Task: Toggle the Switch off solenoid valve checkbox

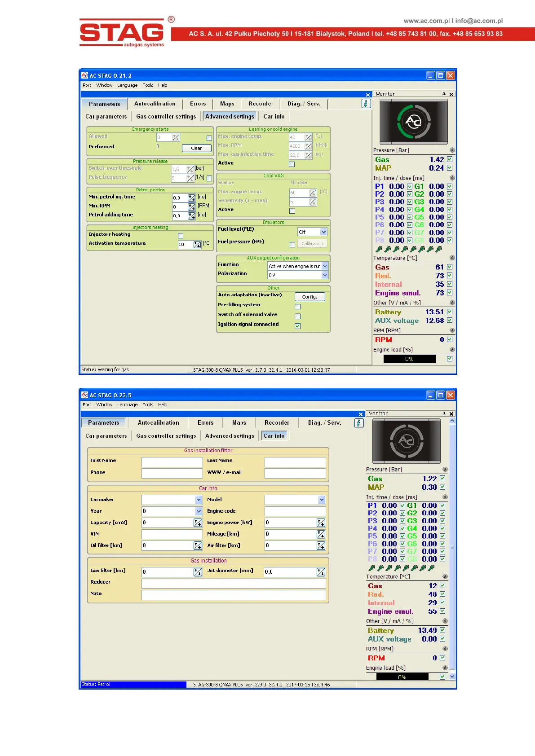Action: (297, 316)
